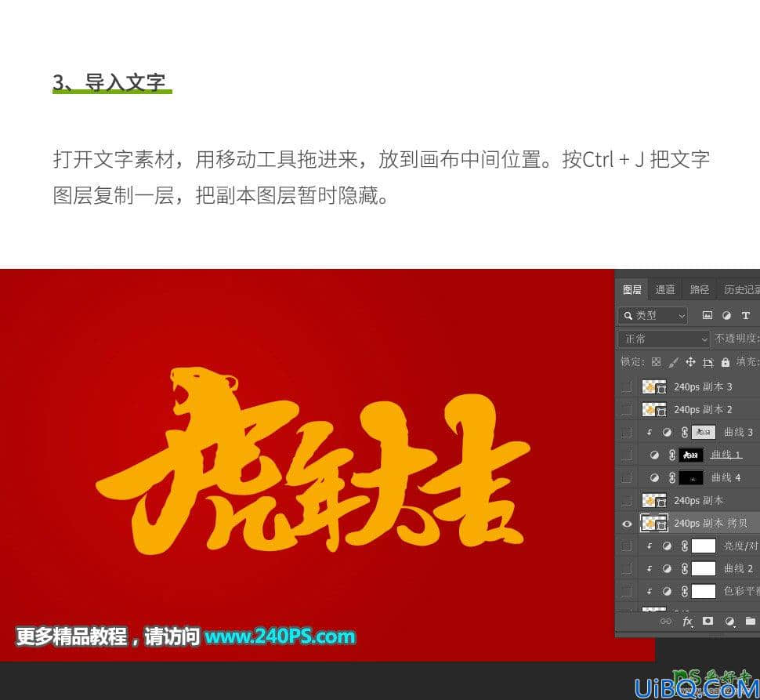Viewport: 760px width, 700px height.
Task: Open the www.240PS.com link
Action: click(x=280, y=636)
